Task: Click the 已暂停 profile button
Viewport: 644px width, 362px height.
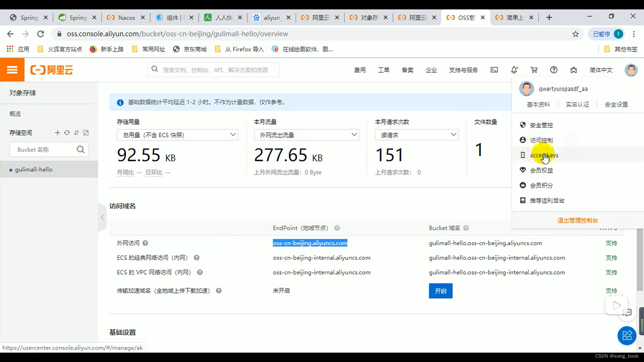Action: pos(606,34)
